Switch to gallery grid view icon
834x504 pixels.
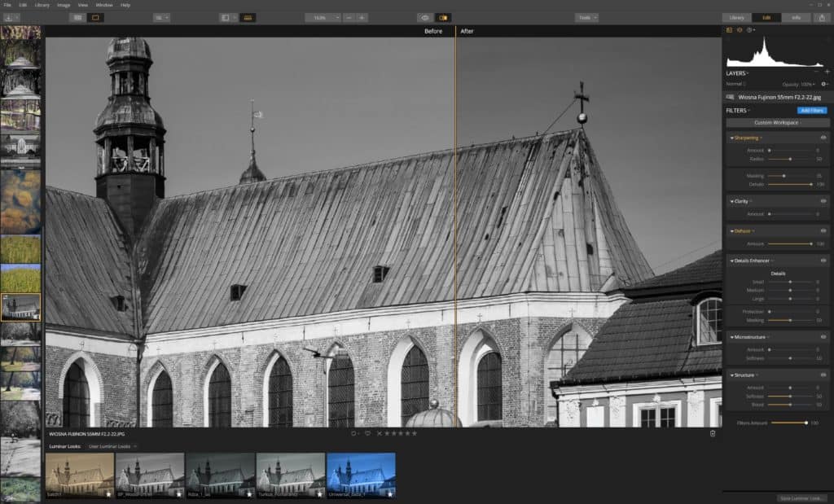coord(77,17)
